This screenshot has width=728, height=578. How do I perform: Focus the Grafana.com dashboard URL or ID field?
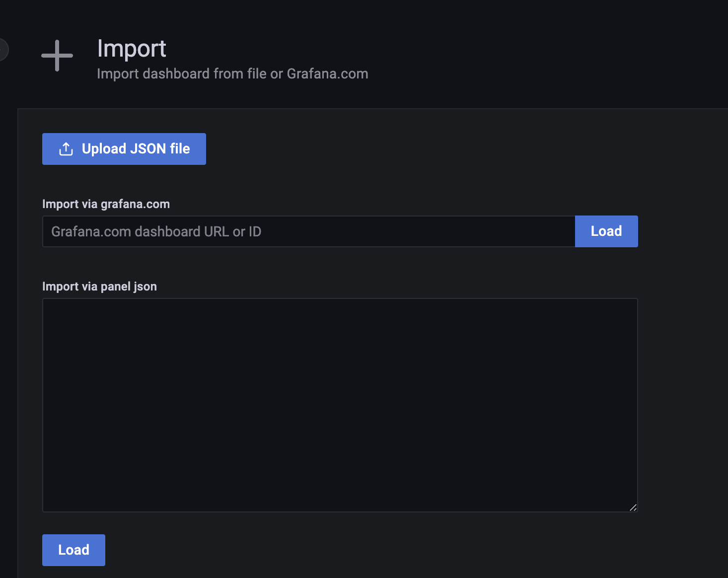click(308, 231)
